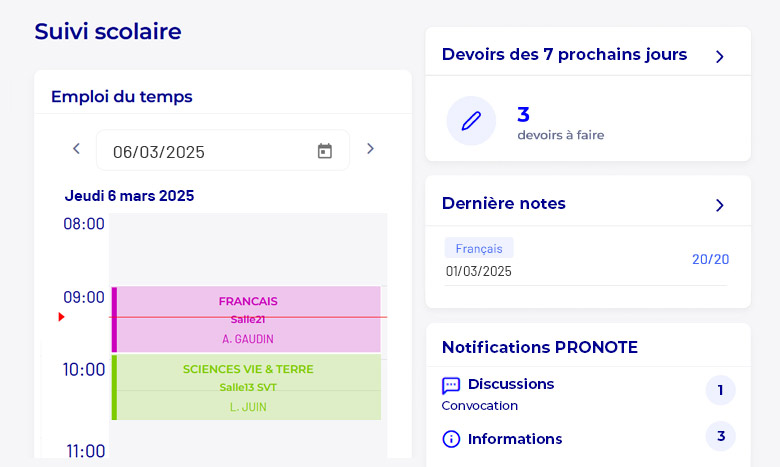Image resolution: width=780 pixels, height=467 pixels.
Task: Open the FRANCAIS class at 09:00
Action: click(x=248, y=318)
